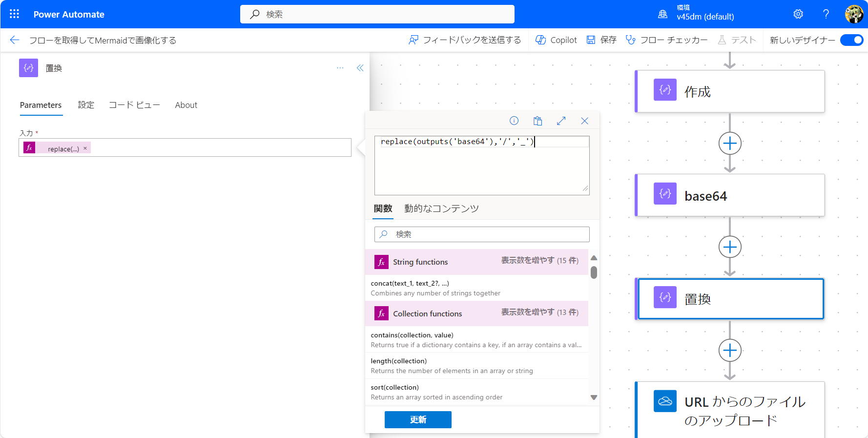Open the more options ellipsis in 置換 panel
Image resolution: width=868 pixels, height=438 pixels.
340,68
